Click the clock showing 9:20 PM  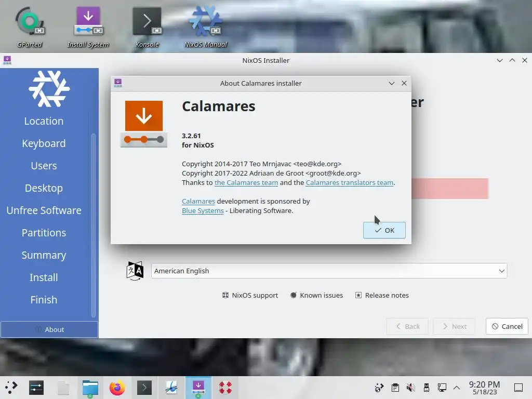485,388
